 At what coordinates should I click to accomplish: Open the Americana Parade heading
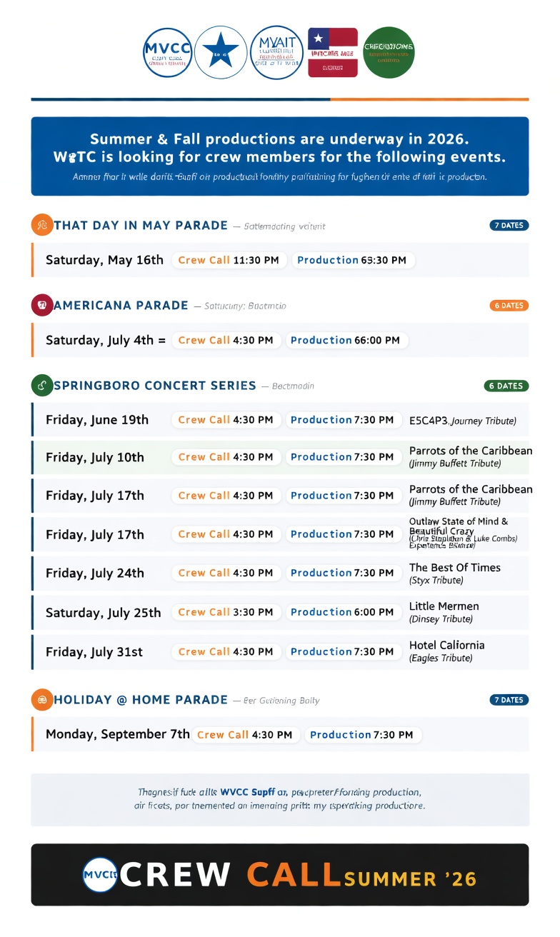pyautogui.click(x=121, y=305)
